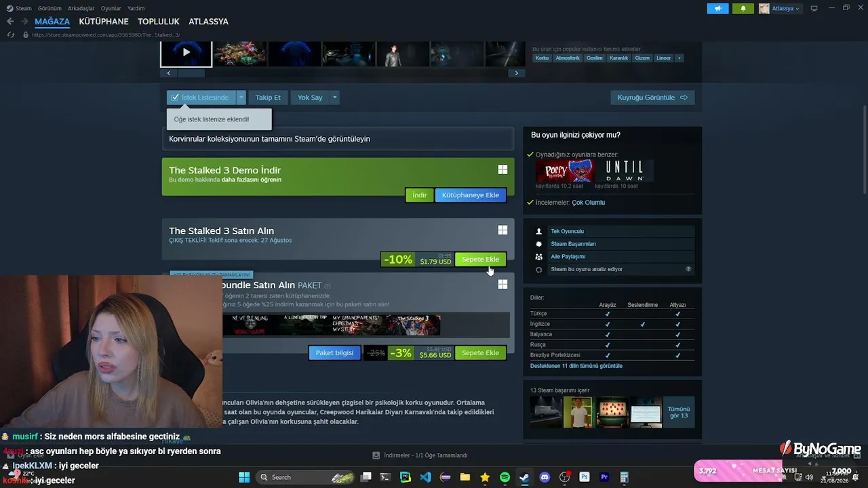Click İndir to download the demo
Image resolution: width=868 pixels, height=488 pixels.
(420, 195)
